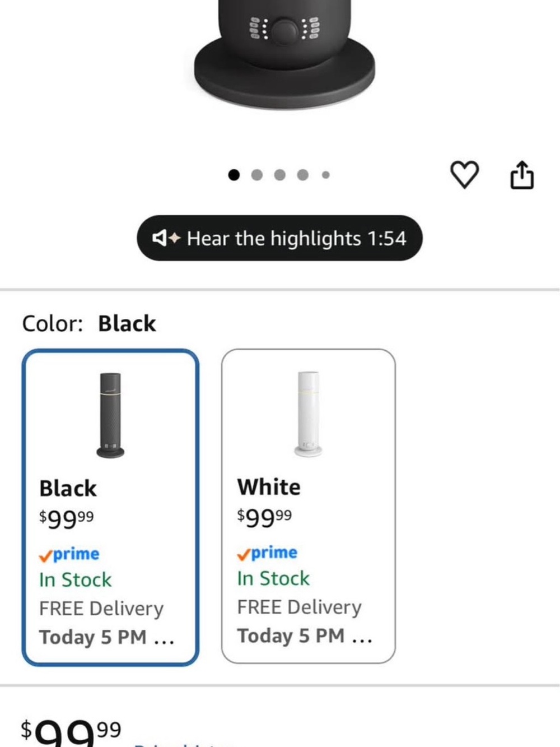Select the White color option card
This screenshot has height=747, width=560.
[x=308, y=506]
